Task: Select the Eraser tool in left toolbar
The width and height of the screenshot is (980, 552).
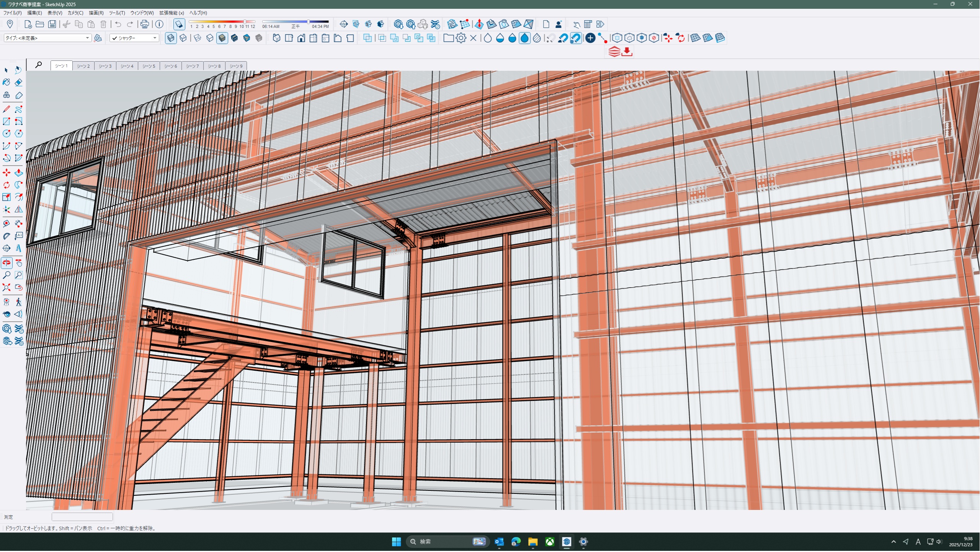Action: [18, 83]
